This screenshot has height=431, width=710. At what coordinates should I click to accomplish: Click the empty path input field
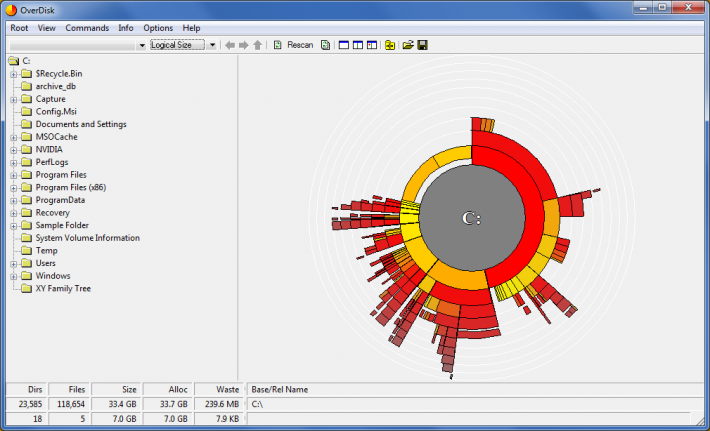72,45
